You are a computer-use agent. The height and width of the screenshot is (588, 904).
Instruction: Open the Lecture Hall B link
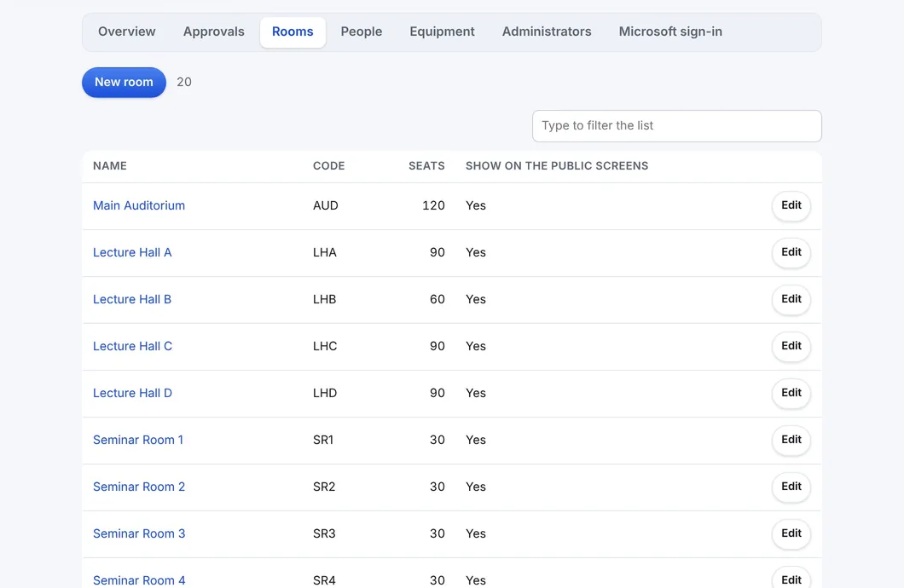pos(132,299)
